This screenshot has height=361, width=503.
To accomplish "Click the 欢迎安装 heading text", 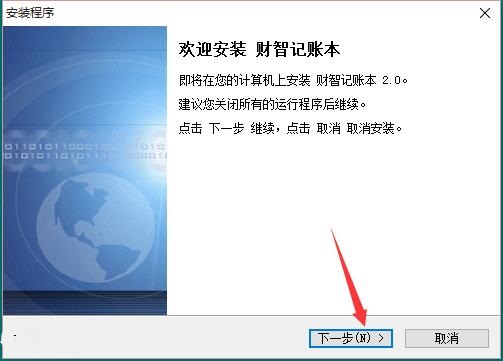I will 212,50.
